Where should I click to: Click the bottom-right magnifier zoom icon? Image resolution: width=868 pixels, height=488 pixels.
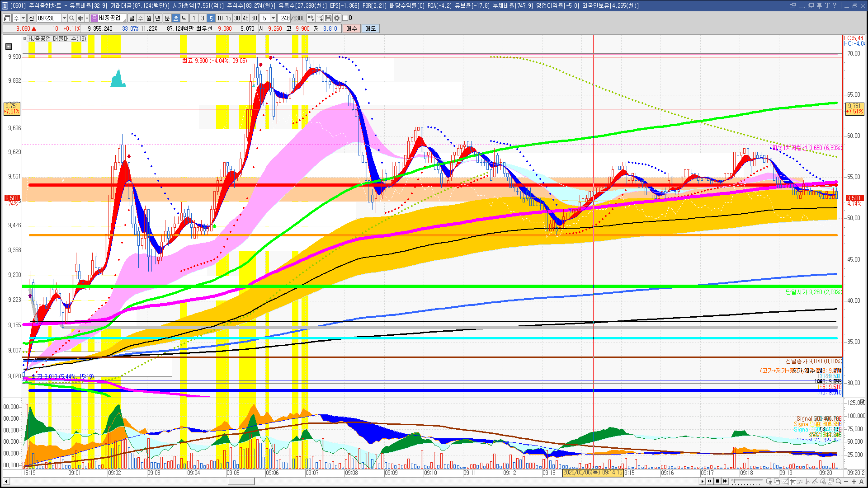click(x=839, y=482)
